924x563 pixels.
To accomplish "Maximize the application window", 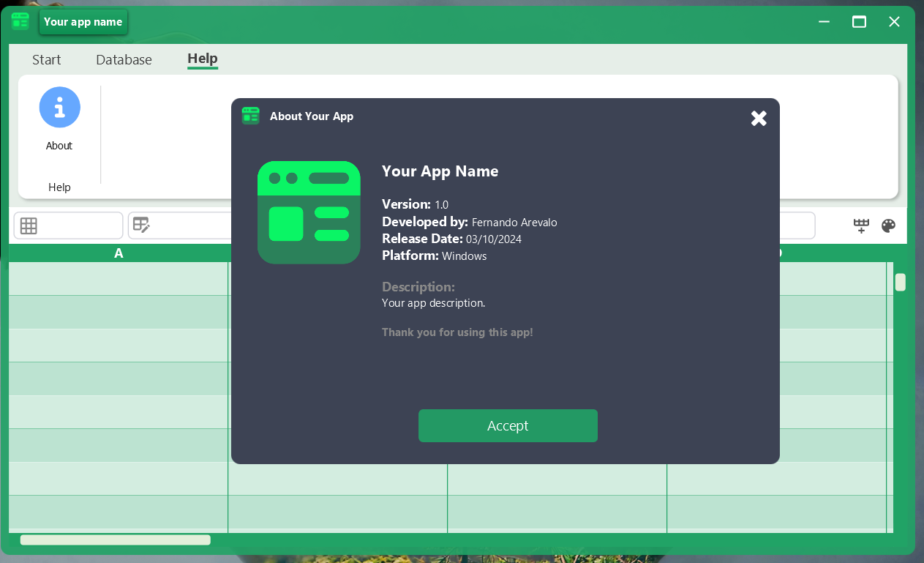I will click(860, 22).
